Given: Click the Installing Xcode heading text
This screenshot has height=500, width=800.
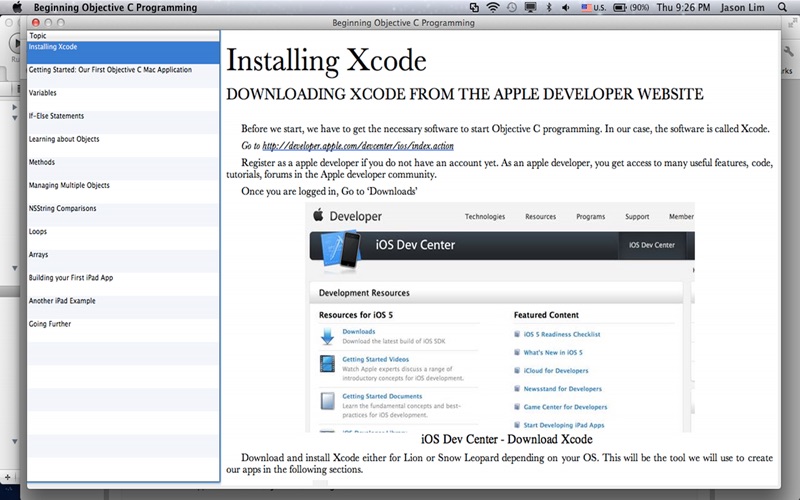Looking at the screenshot, I should (x=326, y=61).
